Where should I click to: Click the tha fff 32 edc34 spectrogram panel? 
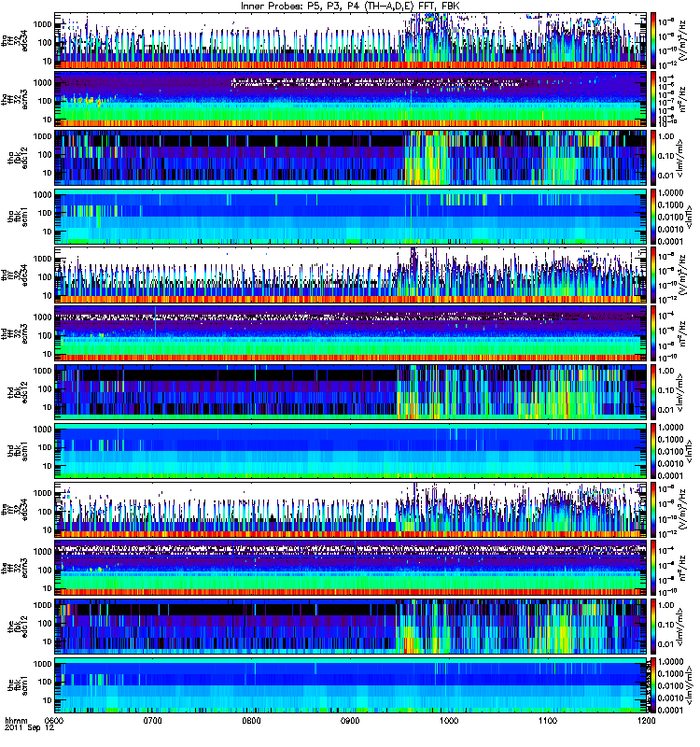pos(351,41)
